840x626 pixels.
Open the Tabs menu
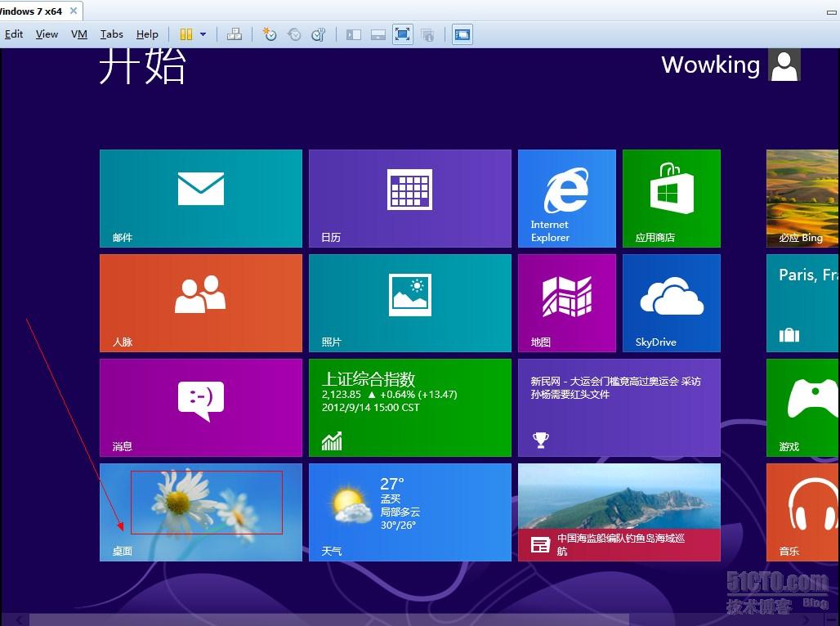pos(111,34)
